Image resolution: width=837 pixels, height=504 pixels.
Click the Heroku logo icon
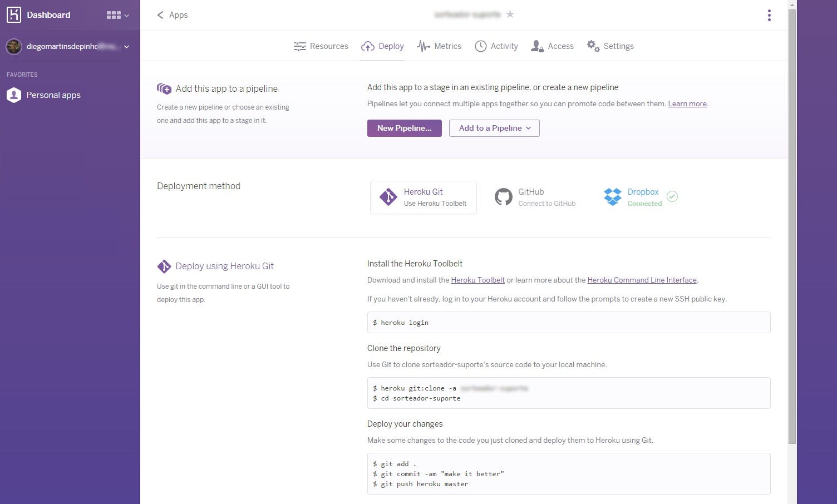[13, 15]
